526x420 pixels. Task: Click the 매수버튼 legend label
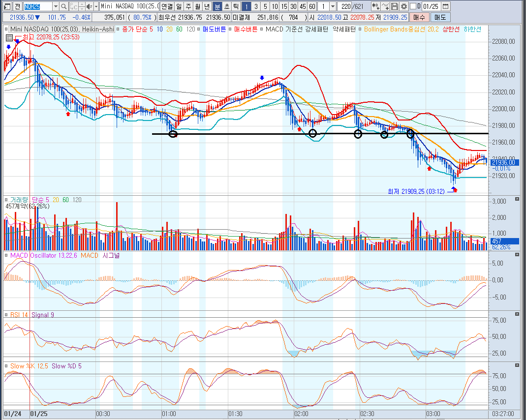point(246,30)
